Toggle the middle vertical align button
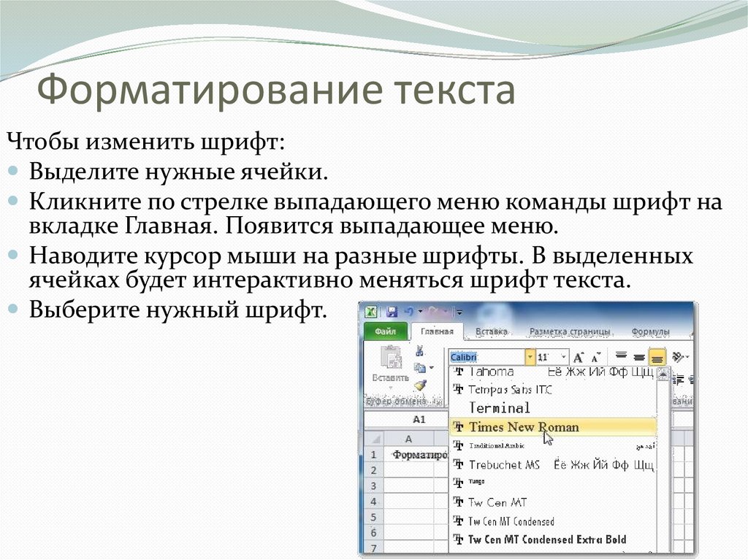748x560 pixels. pos(638,356)
